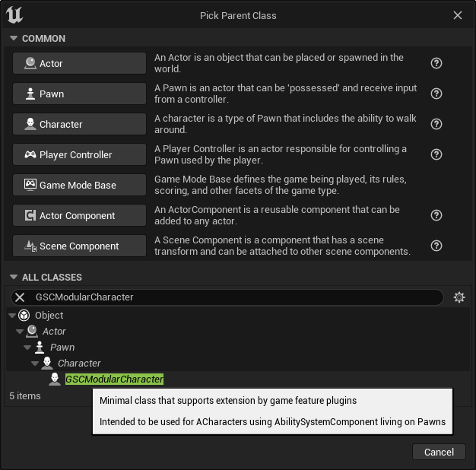Image resolution: width=476 pixels, height=470 pixels.
Task: Select Actor in the class hierarchy tree
Action: click(54, 332)
